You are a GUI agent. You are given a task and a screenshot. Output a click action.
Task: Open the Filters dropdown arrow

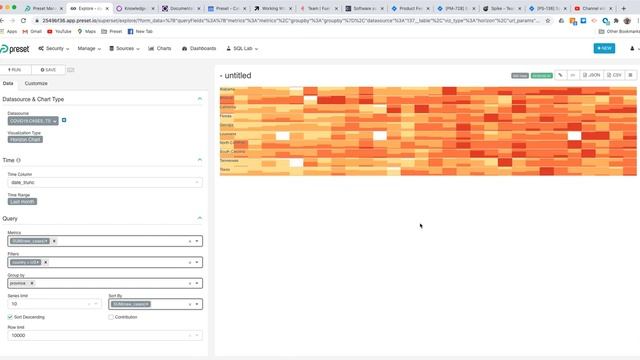[197, 262]
